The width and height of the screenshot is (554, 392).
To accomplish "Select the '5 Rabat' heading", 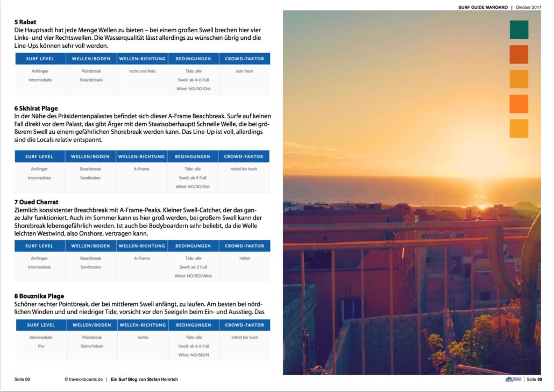I will point(25,22).
